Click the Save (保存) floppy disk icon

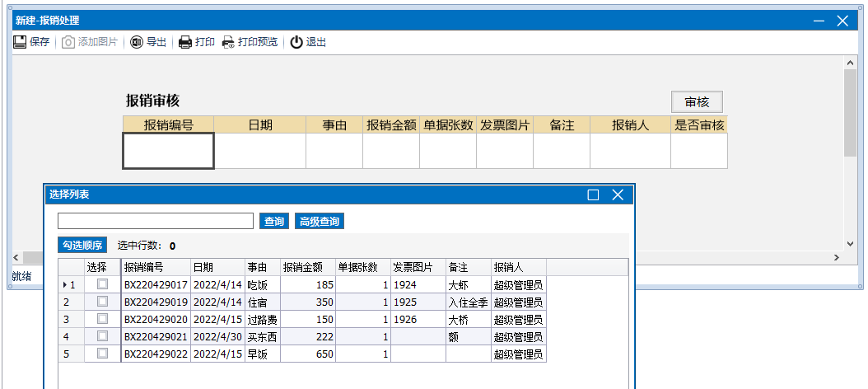[20, 42]
